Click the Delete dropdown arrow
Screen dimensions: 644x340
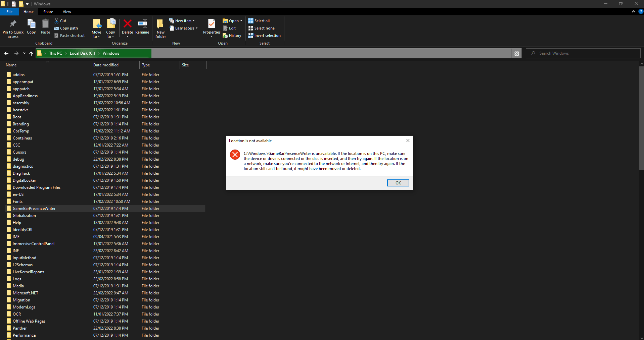click(127, 37)
